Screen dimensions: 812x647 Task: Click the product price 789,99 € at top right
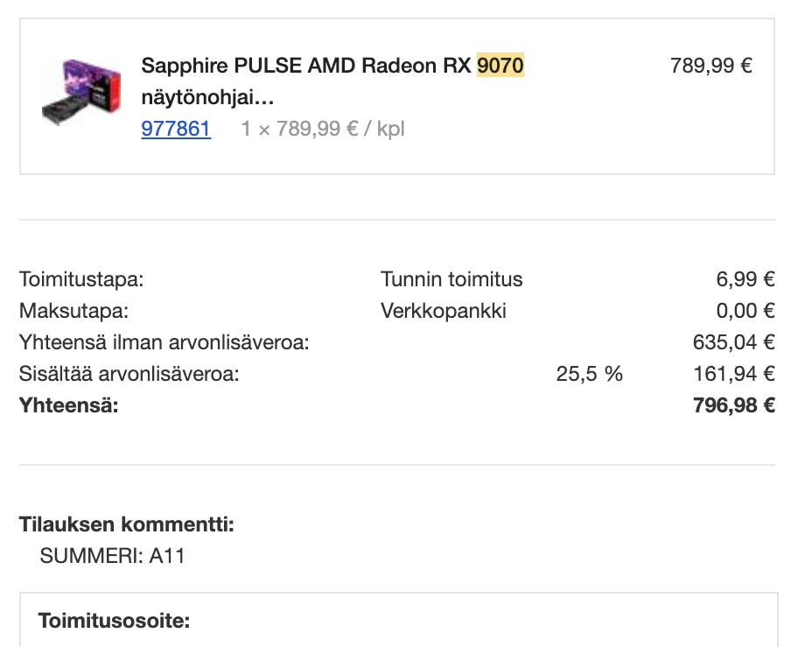click(x=710, y=66)
